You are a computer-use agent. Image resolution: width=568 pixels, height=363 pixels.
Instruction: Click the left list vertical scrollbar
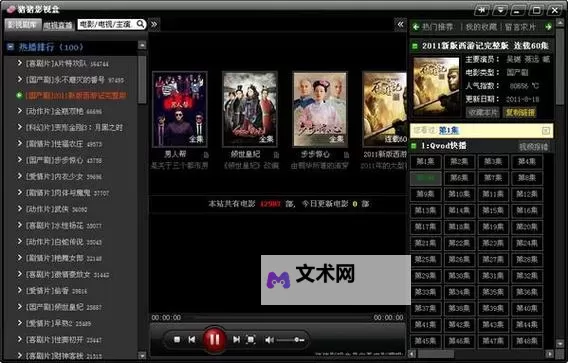pos(142,79)
